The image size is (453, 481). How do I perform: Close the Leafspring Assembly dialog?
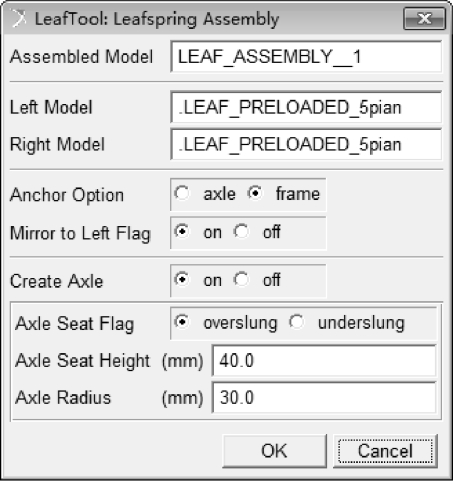[x=424, y=19]
